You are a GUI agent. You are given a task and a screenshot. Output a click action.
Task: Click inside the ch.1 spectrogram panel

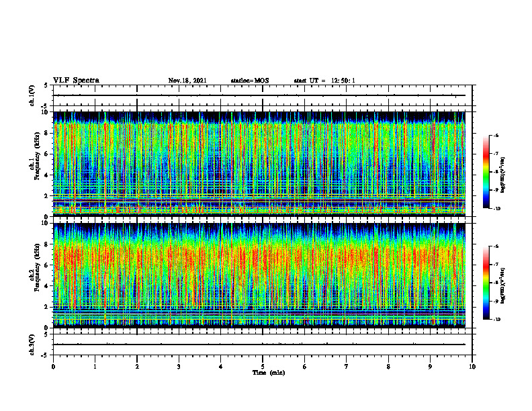(259, 164)
